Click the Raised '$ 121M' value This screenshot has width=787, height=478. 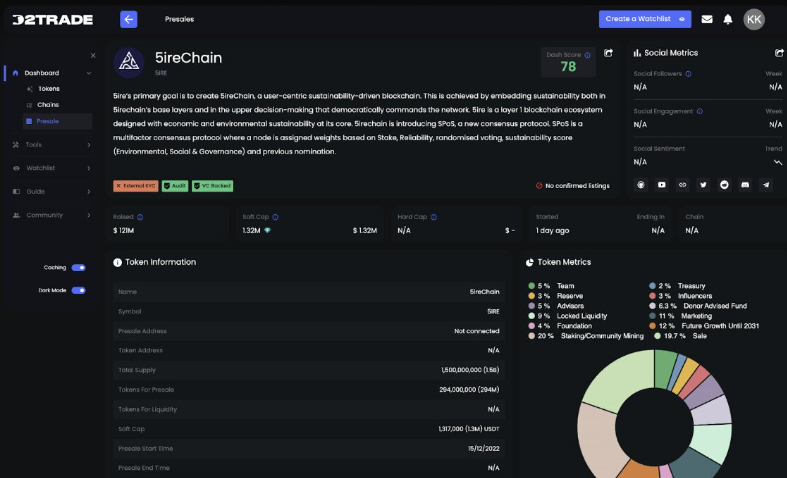pos(123,230)
